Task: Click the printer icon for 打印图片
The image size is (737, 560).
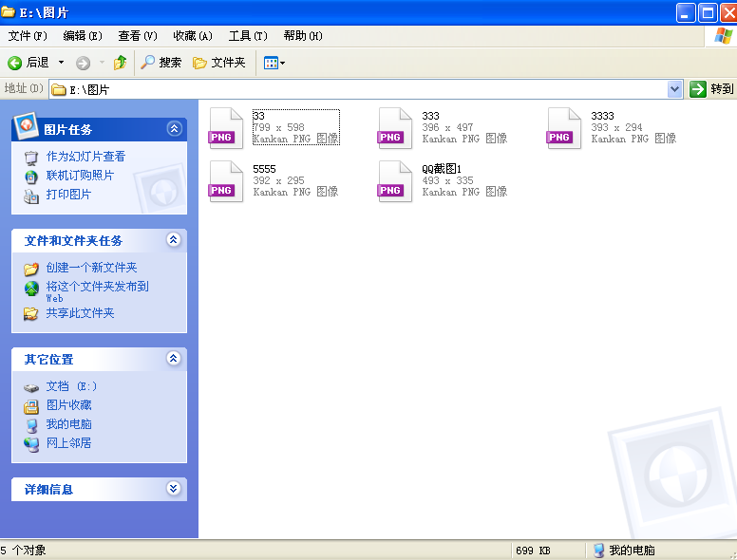Action: pos(31,196)
